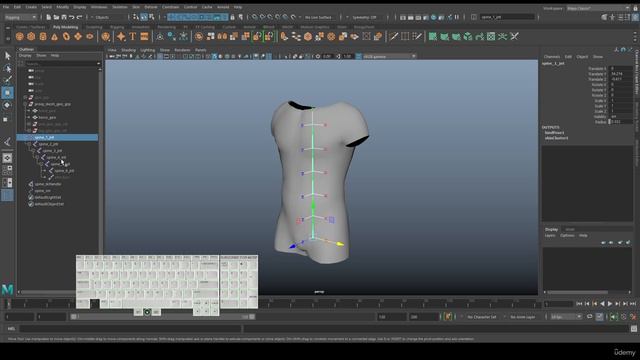The height and width of the screenshot is (360, 640).
Task: Click the go-to-start playback button
Action: (579, 304)
